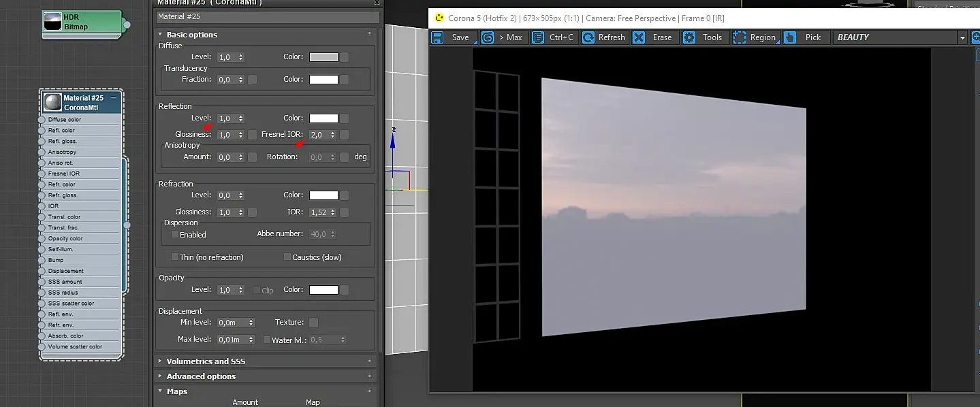Click the Erase render icon

coord(639,37)
